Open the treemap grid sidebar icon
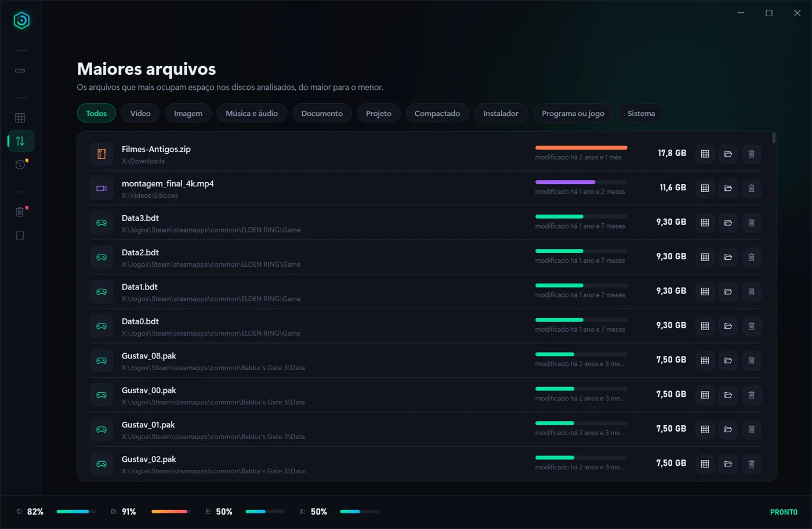812x529 pixels. coord(20,118)
